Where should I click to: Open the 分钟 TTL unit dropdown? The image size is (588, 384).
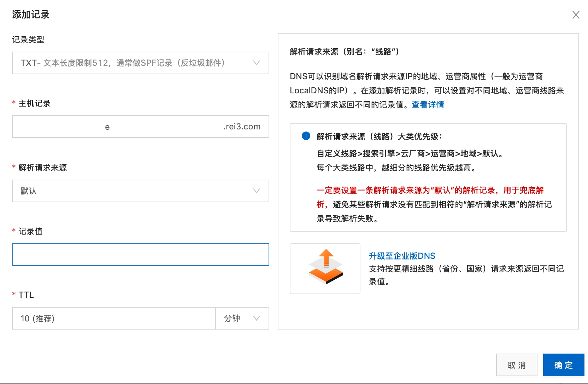(242, 318)
